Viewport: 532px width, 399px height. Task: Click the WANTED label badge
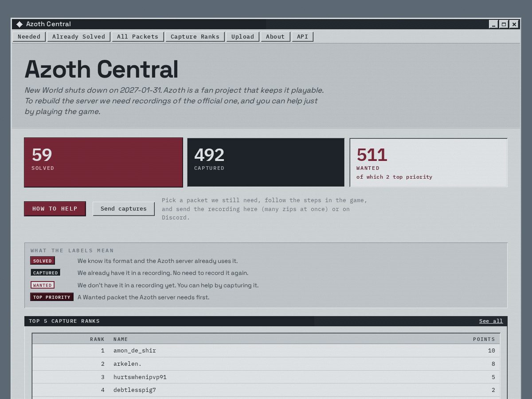pos(43,285)
